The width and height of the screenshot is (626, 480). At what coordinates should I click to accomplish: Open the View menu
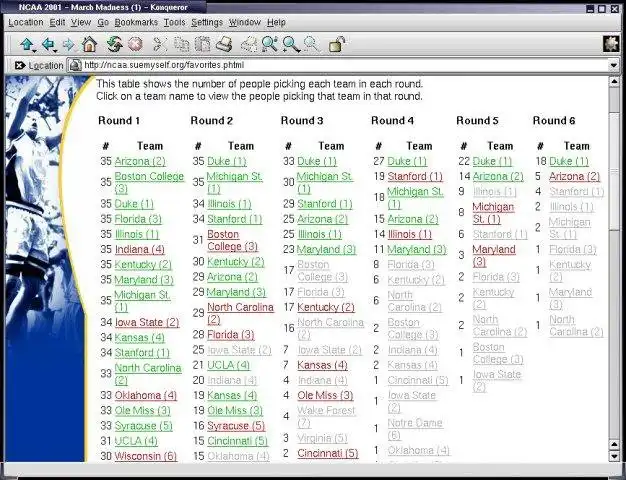pyautogui.click(x=81, y=22)
